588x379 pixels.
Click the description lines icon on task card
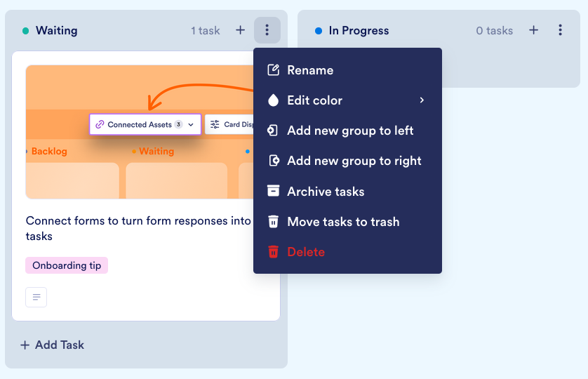[36, 297]
